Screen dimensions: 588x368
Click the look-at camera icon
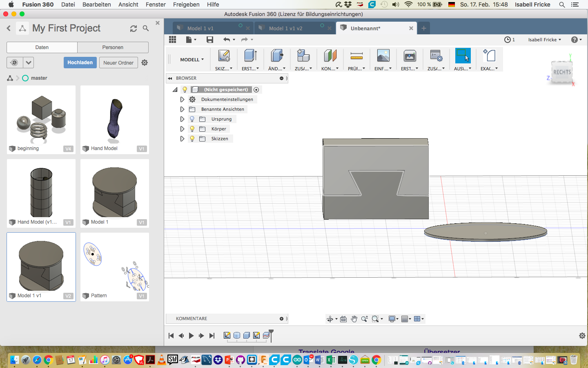tap(343, 319)
